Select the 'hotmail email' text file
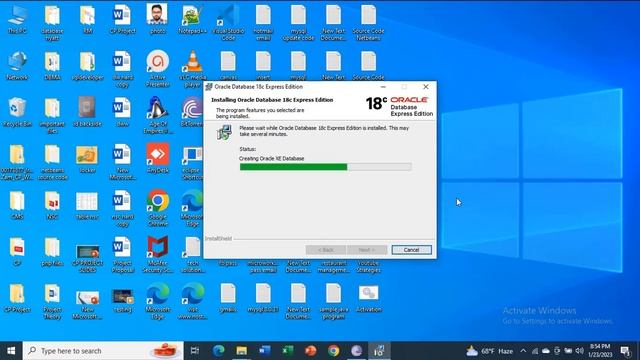640x360 pixels. pyautogui.click(x=263, y=23)
